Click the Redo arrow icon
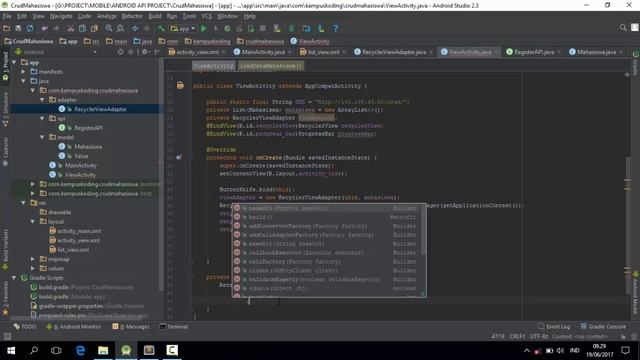 pyautogui.click(x=56, y=28)
